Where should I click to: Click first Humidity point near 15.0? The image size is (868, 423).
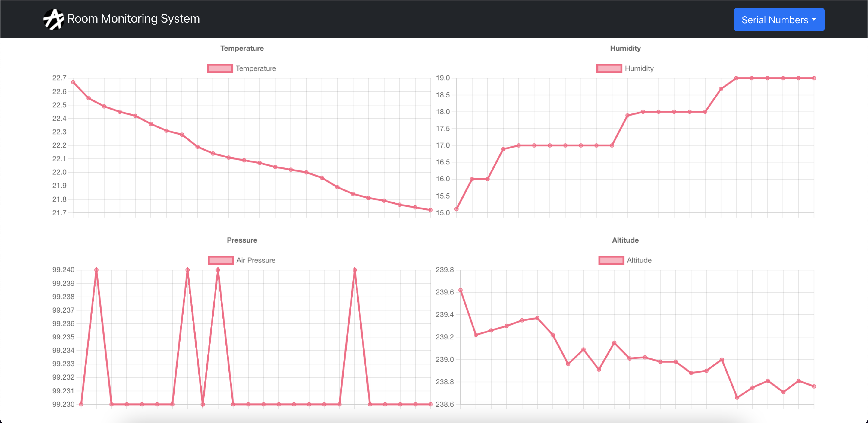[x=457, y=209]
